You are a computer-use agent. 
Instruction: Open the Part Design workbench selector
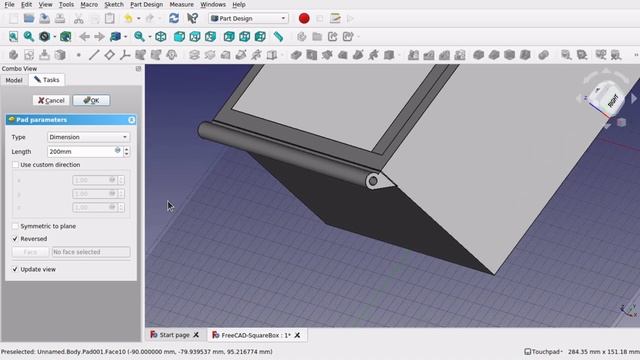click(x=248, y=18)
